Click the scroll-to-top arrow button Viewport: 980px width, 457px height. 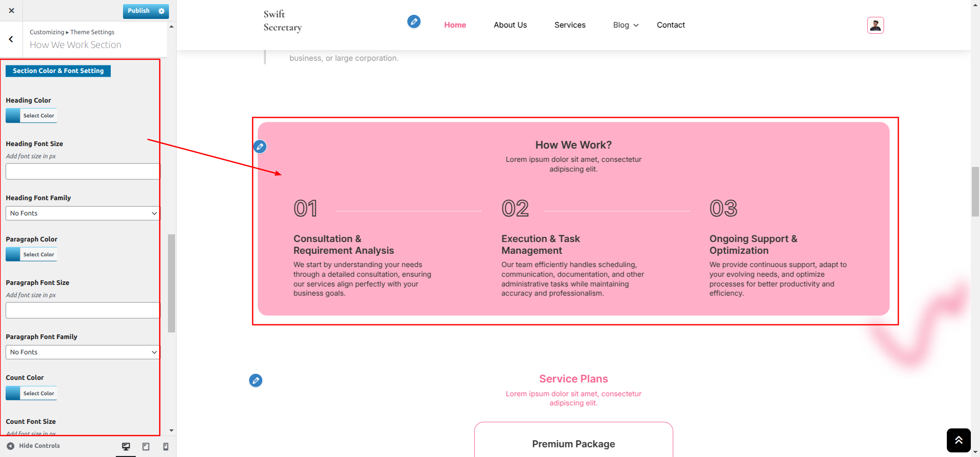pyautogui.click(x=958, y=440)
